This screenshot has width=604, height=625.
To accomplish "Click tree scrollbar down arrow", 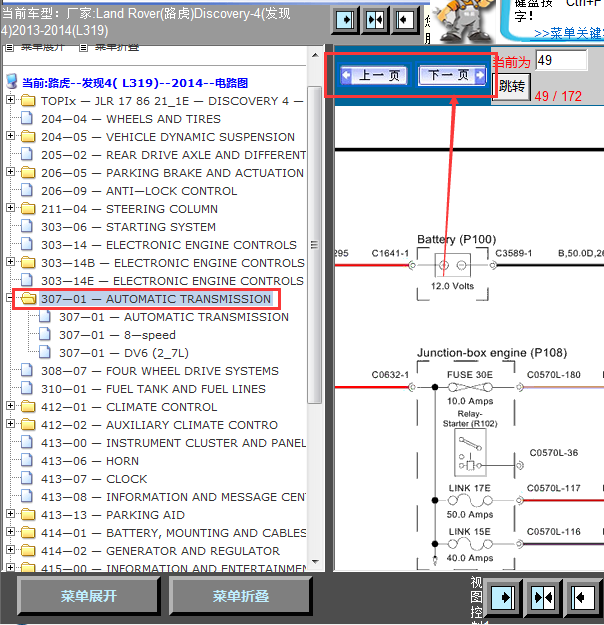I will pyautogui.click(x=315, y=562).
